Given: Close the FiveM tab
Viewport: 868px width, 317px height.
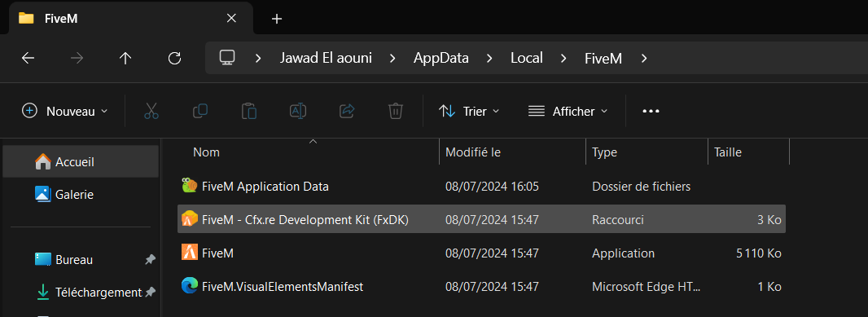Looking at the screenshot, I should pos(231,18).
